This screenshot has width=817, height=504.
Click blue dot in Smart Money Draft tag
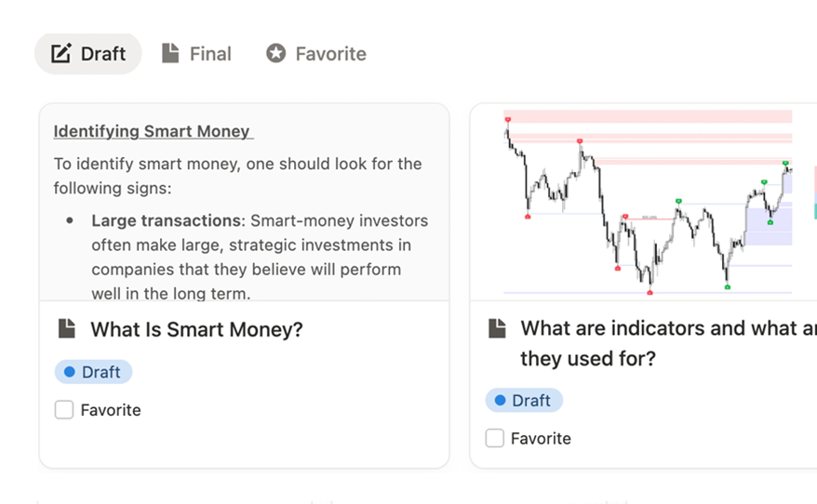pos(69,372)
